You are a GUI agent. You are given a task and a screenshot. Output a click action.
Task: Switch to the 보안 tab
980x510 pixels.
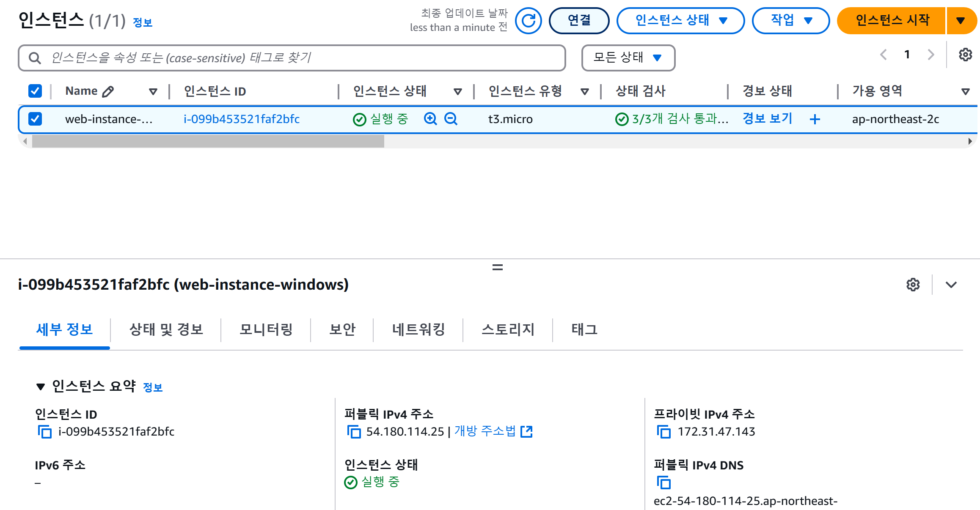[342, 329]
